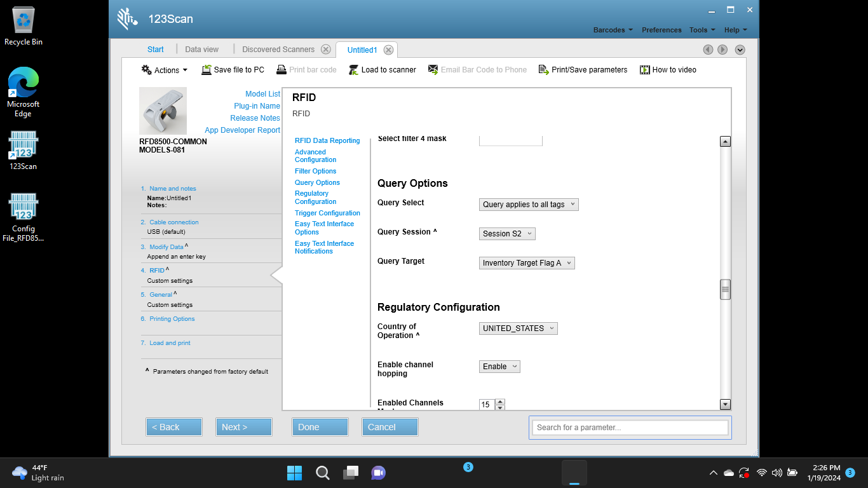The image size is (868, 488).
Task: Close the Discovered Scanners tab
Action: click(x=326, y=50)
